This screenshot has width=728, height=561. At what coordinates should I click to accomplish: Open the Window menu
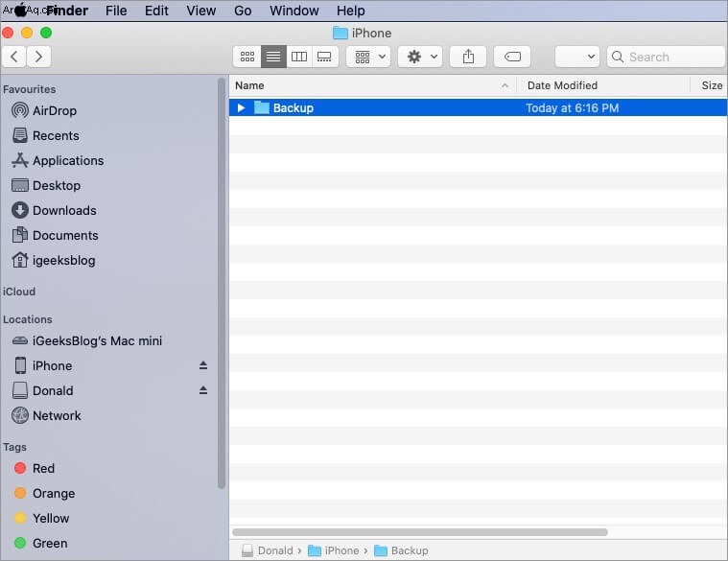point(294,11)
